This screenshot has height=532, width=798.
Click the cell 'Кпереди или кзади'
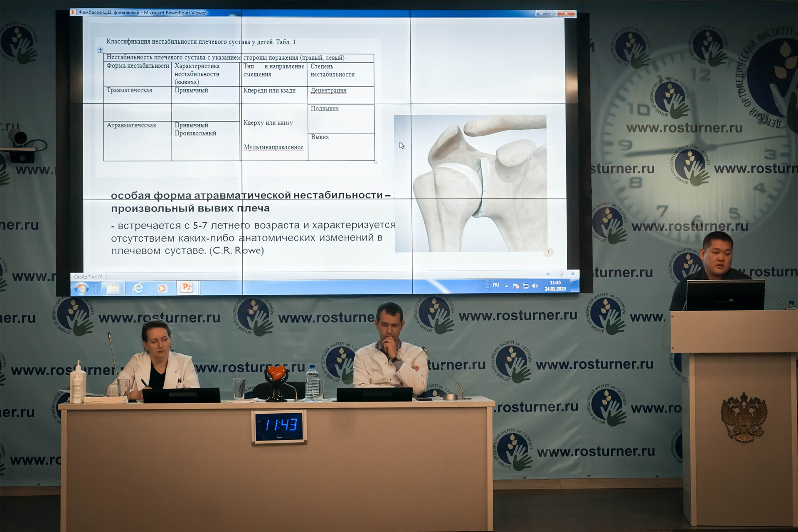coord(269,90)
